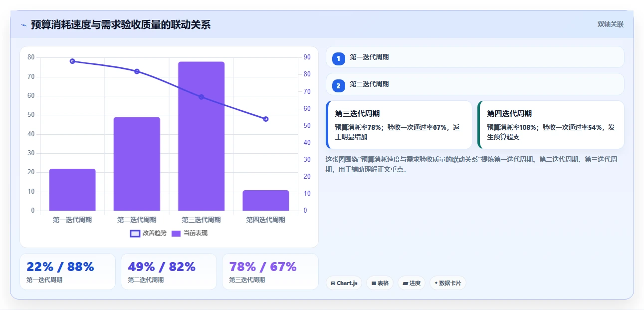This screenshot has width=644, height=310.
Task: Click the 78% / 67% stat card
Action: coord(270,272)
